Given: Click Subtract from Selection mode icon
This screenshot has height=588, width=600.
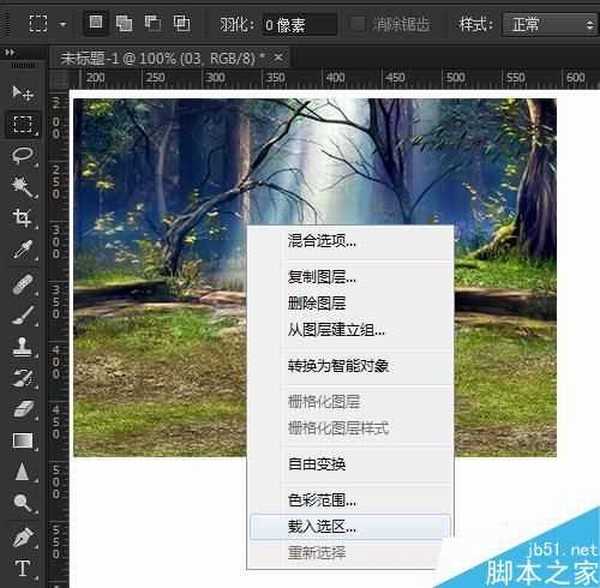Looking at the screenshot, I should pyautogui.click(x=153, y=23).
